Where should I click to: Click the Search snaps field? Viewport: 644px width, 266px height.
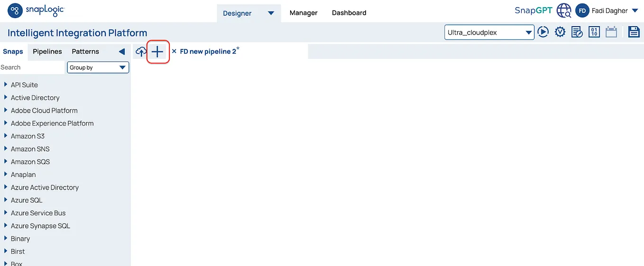(x=32, y=67)
